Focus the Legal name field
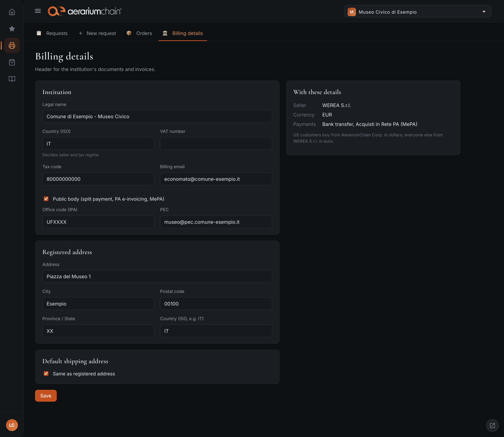The height and width of the screenshot is (437, 504). [x=157, y=116]
